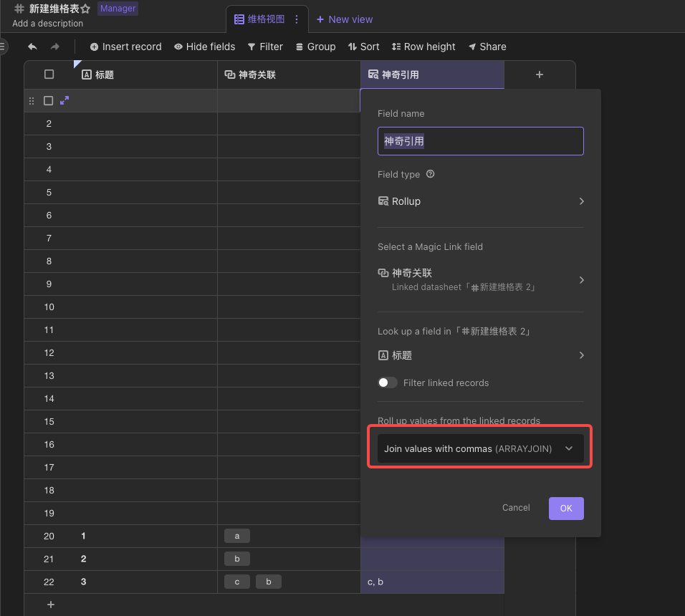Expand the Look up field 标题 option

pos(480,355)
